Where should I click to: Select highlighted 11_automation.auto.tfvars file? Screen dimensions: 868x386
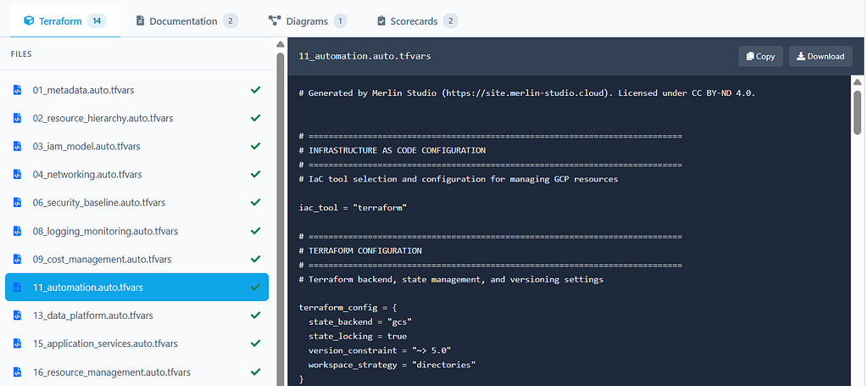point(136,287)
